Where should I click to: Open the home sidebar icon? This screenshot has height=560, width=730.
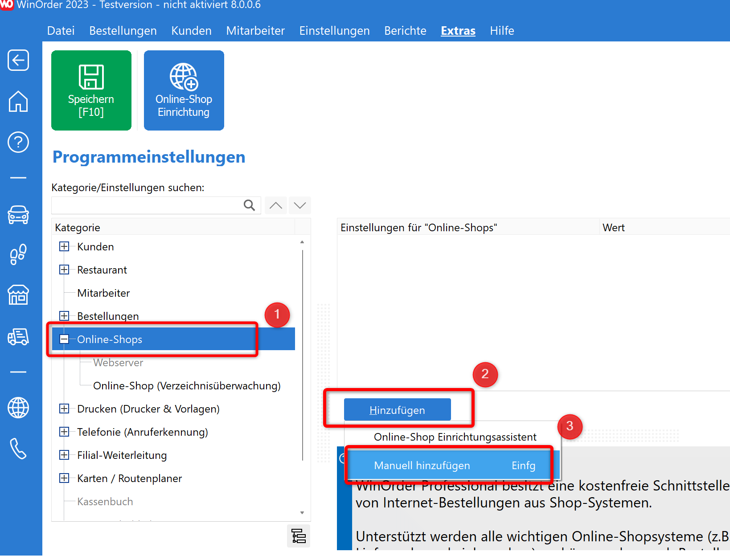[18, 101]
